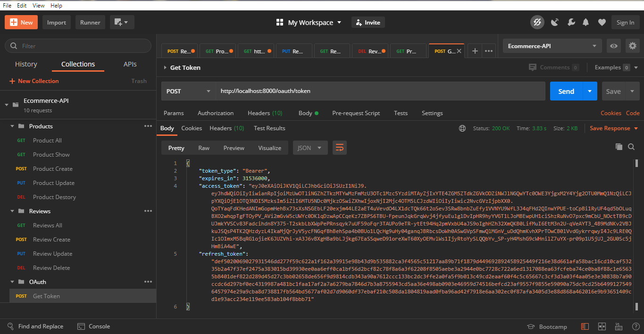Expand the JSON format selector dropdown
Viewport: 644px width, 334px height.
pos(310,148)
